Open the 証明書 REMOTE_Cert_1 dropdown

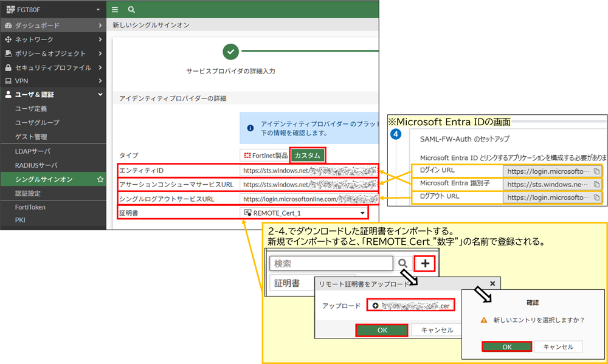[x=303, y=213]
